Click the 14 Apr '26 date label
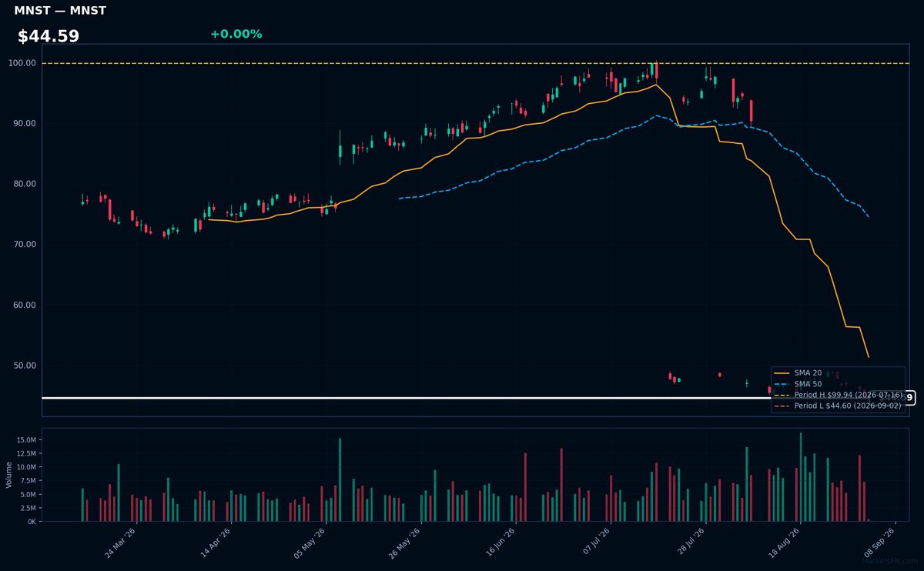 (216, 543)
